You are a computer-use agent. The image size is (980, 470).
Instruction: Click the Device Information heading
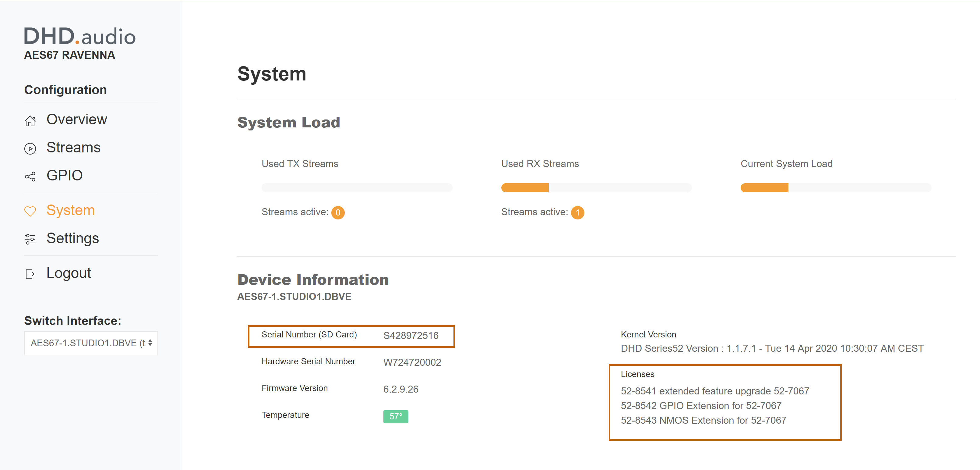pyautogui.click(x=313, y=280)
